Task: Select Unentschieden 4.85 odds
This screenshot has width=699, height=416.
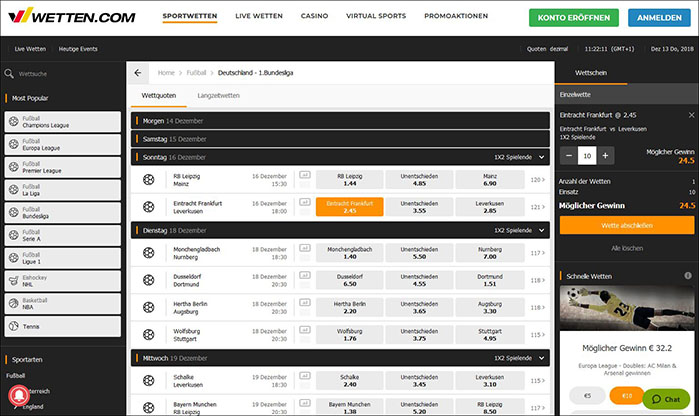Action: [x=419, y=180]
